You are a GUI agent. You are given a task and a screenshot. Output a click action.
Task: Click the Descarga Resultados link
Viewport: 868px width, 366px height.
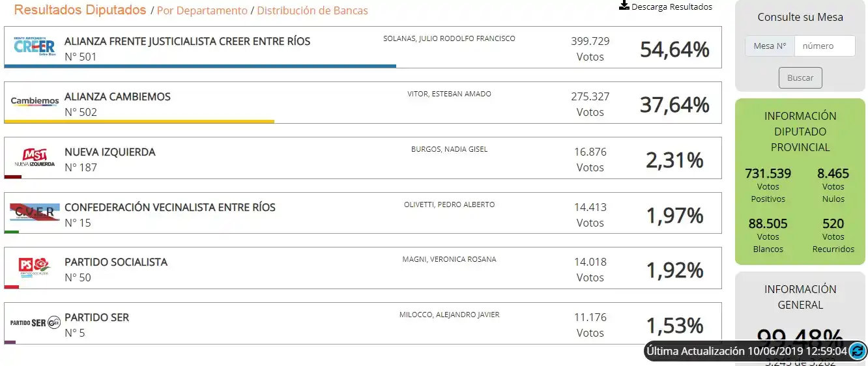coord(671,7)
